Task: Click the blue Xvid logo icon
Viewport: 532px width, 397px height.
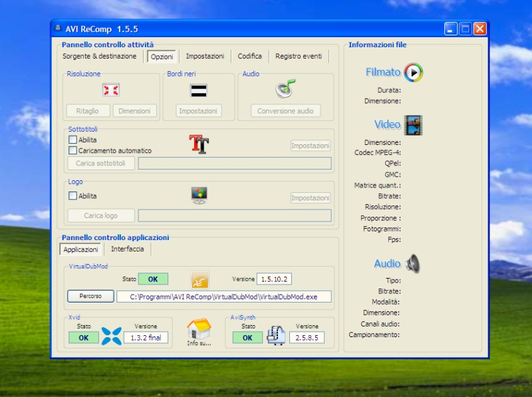Action: coord(111,336)
